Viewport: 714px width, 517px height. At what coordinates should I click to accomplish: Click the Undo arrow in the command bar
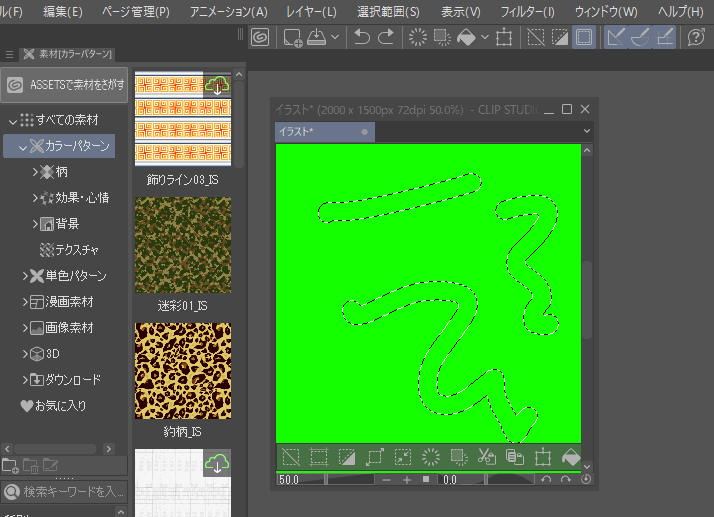(362, 38)
